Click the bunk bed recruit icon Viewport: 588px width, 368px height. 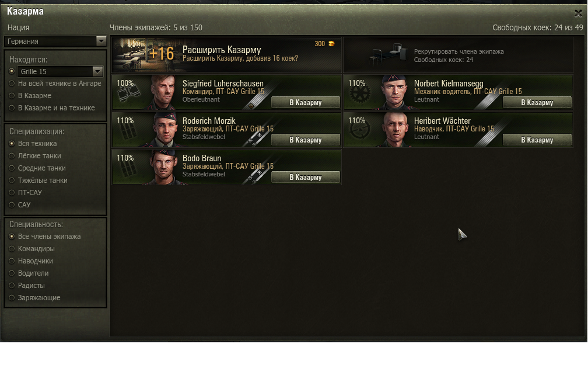pos(388,54)
